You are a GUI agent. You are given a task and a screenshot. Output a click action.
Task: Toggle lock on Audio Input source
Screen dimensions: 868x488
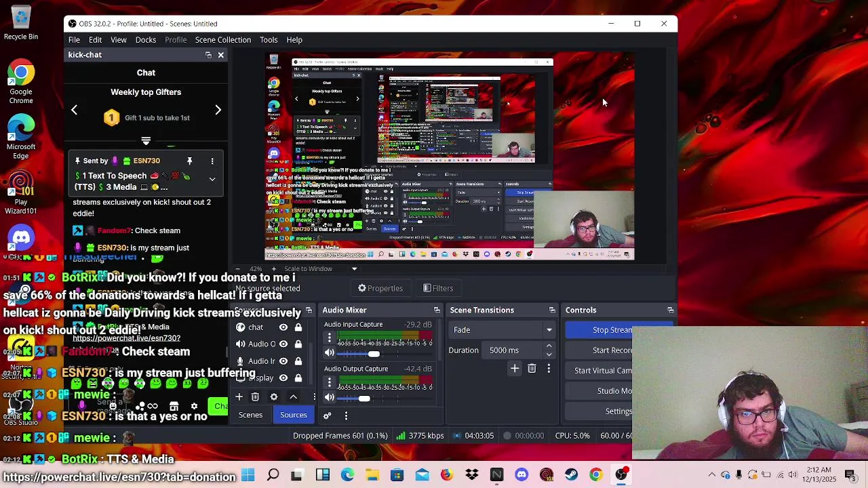(x=298, y=361)
